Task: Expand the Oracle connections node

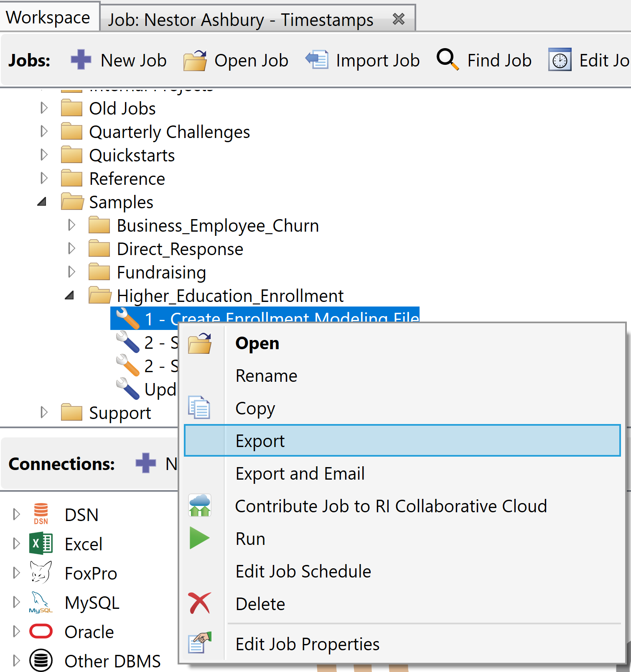Action: click(16, 631)
